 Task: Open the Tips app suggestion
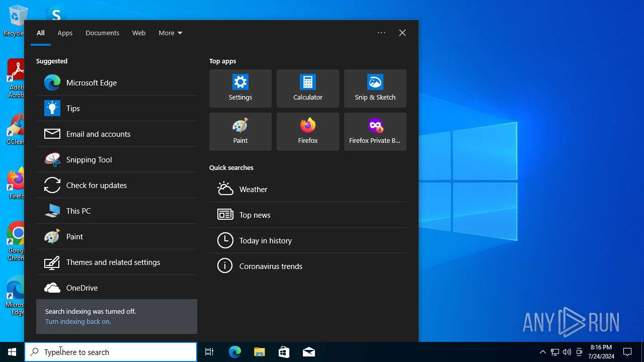tap(117, 108)
